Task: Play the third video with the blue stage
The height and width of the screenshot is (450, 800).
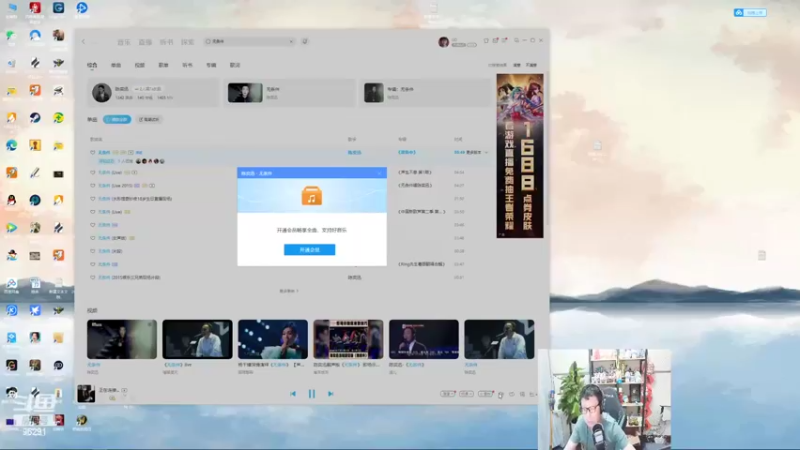Action: point(273,339)
